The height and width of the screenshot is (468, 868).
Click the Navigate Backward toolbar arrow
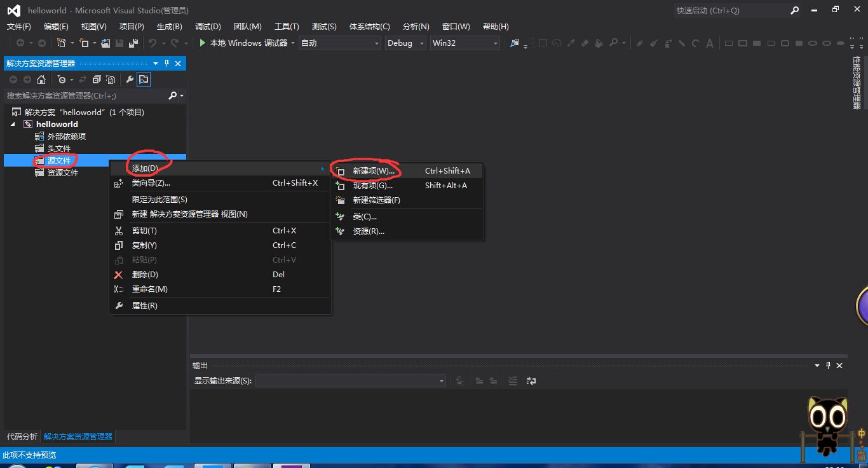tap(20, 43)
